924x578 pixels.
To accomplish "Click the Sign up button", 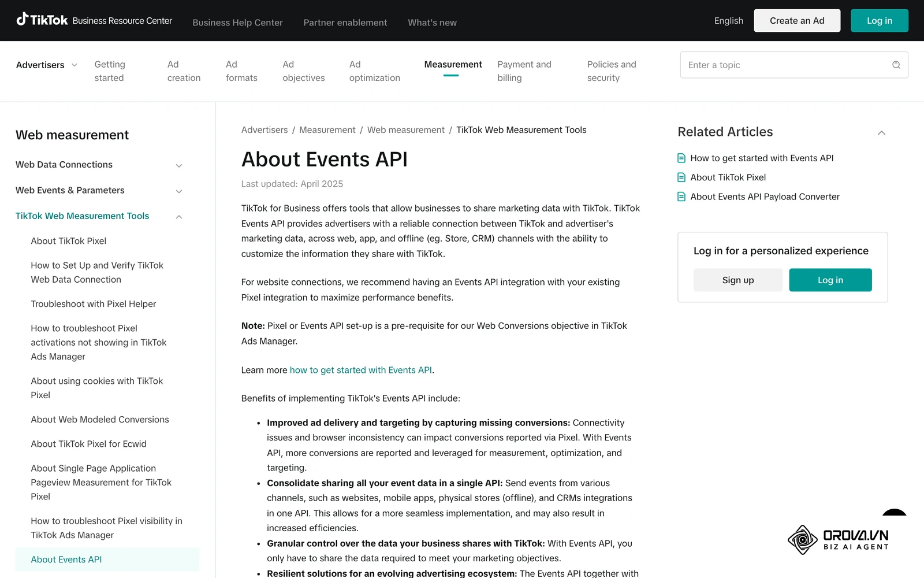I will [x=738, y=280].
